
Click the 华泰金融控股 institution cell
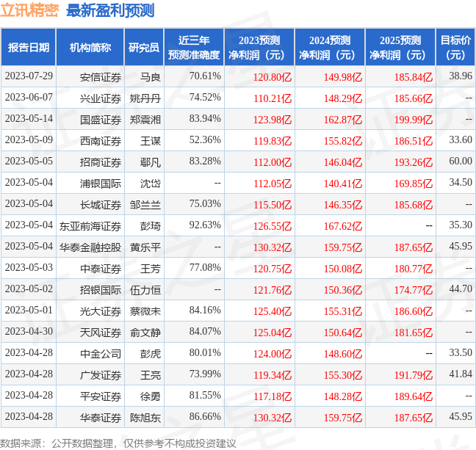90,247
